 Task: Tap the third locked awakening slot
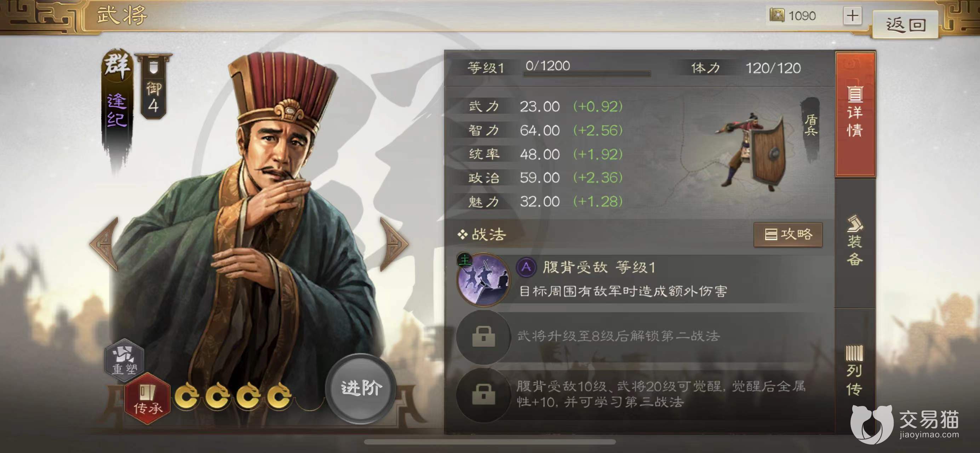(483, 395)
